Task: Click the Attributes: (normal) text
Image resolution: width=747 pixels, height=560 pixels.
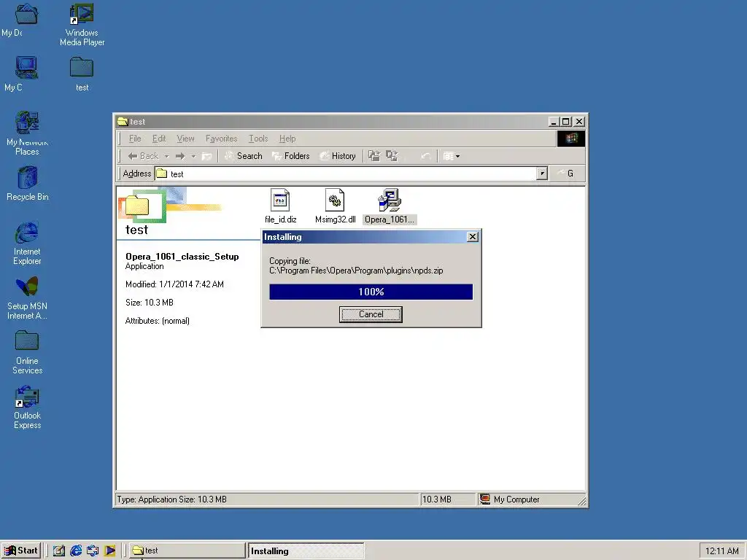Action: (x=158, y=321)
